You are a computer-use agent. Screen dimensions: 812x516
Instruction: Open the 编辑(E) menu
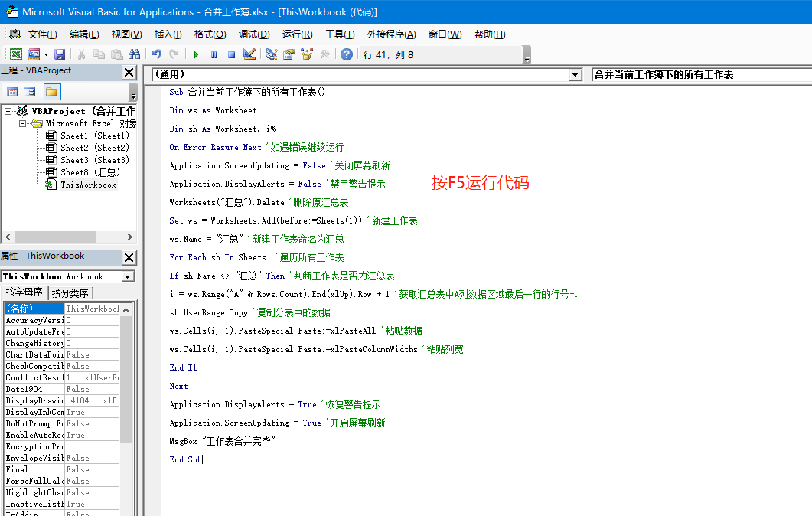click(84, 34)
